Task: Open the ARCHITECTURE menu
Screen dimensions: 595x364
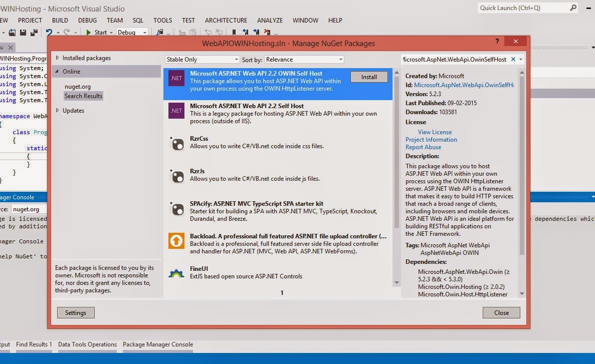Action: [x=226, y=21]
